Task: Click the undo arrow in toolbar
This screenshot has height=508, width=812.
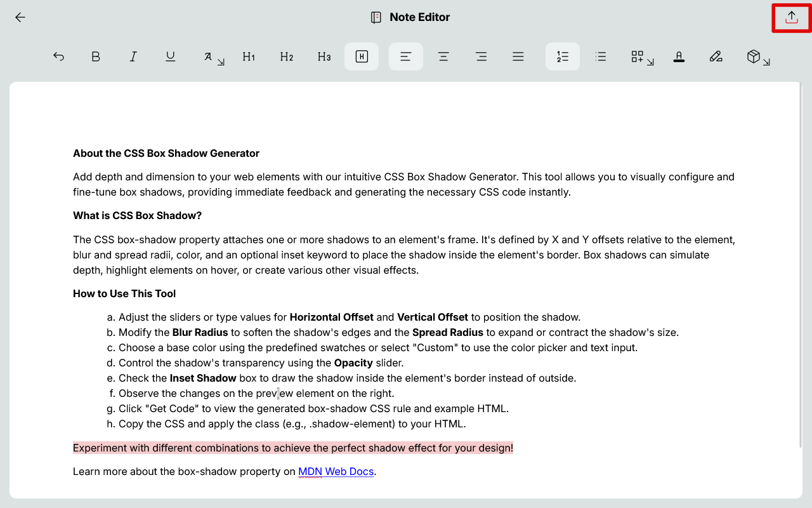Action: click(x=58, y=57)
